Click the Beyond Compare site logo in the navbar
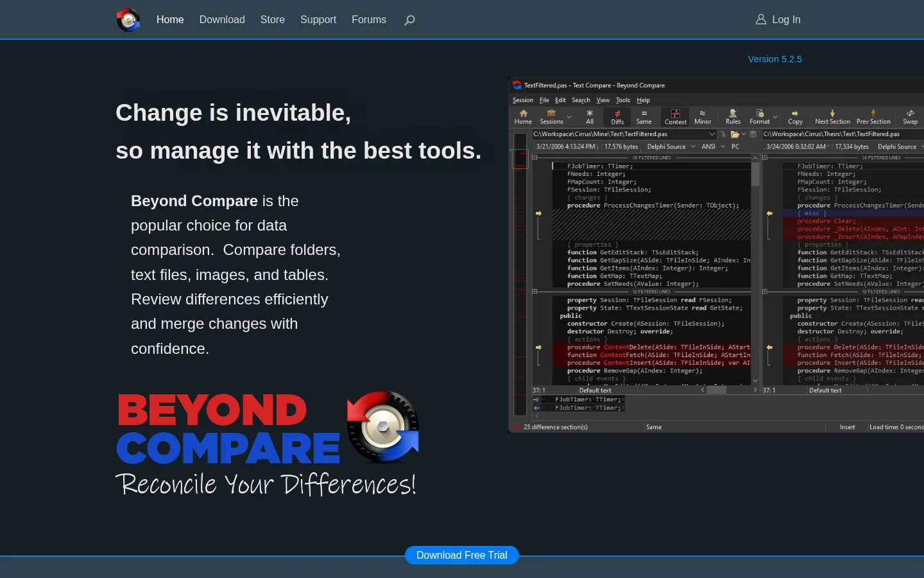 (x=128, y=20)
